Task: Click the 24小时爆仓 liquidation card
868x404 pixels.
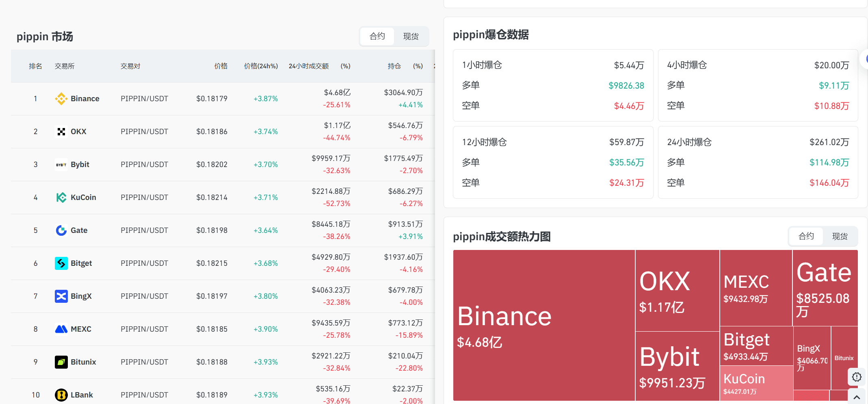Action: [x=758, y=162]
